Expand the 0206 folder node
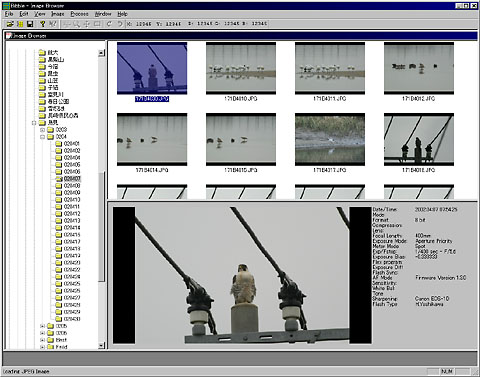Screen dimensions: 480x377 [42, 333]
